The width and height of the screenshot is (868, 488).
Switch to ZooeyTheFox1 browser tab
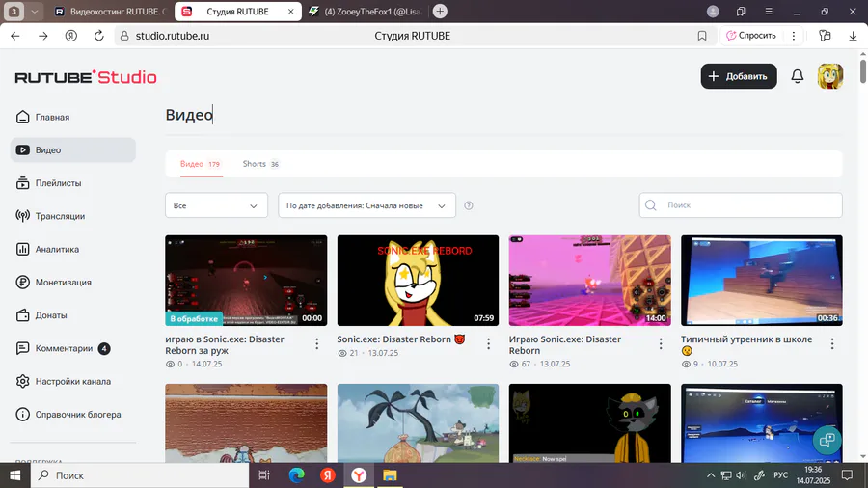point(366,11)
